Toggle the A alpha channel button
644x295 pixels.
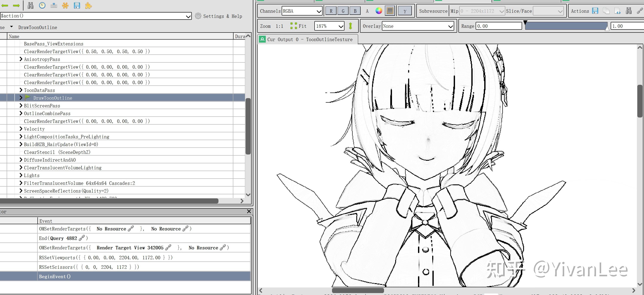367,11
